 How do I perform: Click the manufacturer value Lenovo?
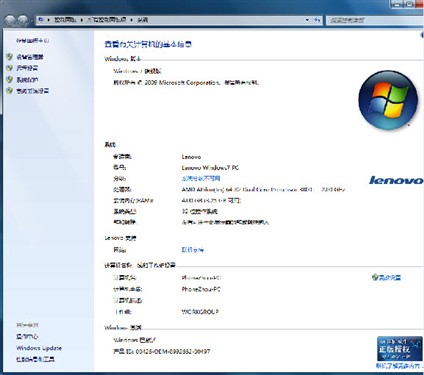[x=191, y=157]
